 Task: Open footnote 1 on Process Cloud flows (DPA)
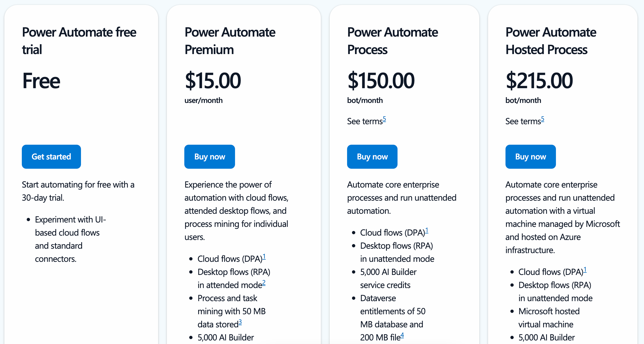[x=427, y=230]
